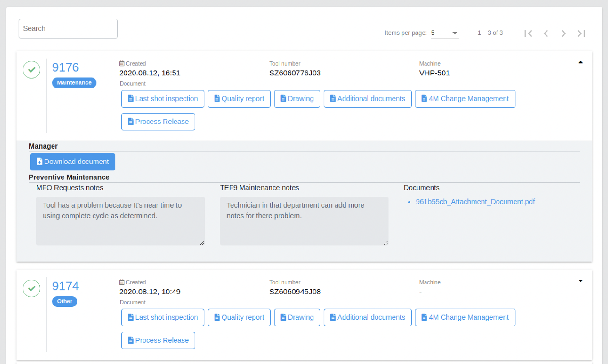Click tool number SZ6060776J03
608x364 pixels.
tap(295, 73)
